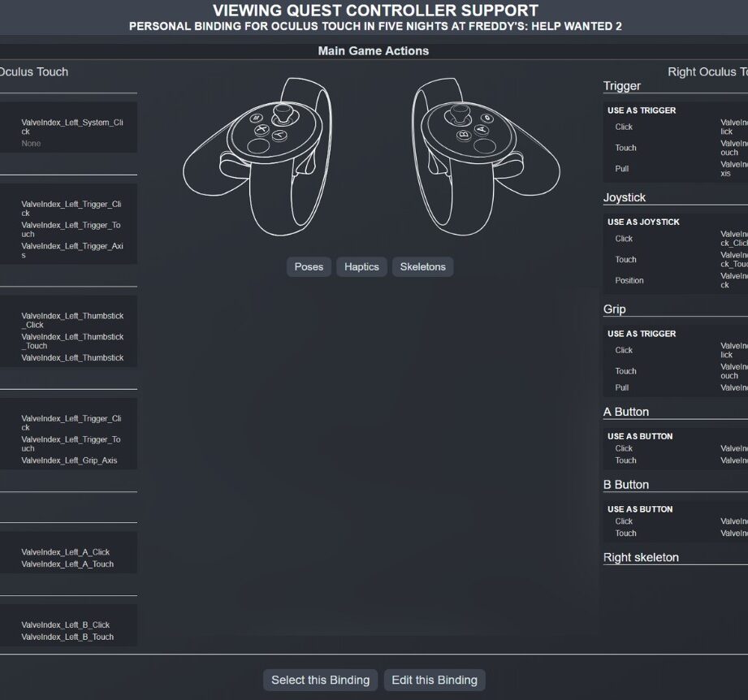The height and width of the screenshot is (700, 748).
Task: Click the right Grip section header
Action: [614, 309]
